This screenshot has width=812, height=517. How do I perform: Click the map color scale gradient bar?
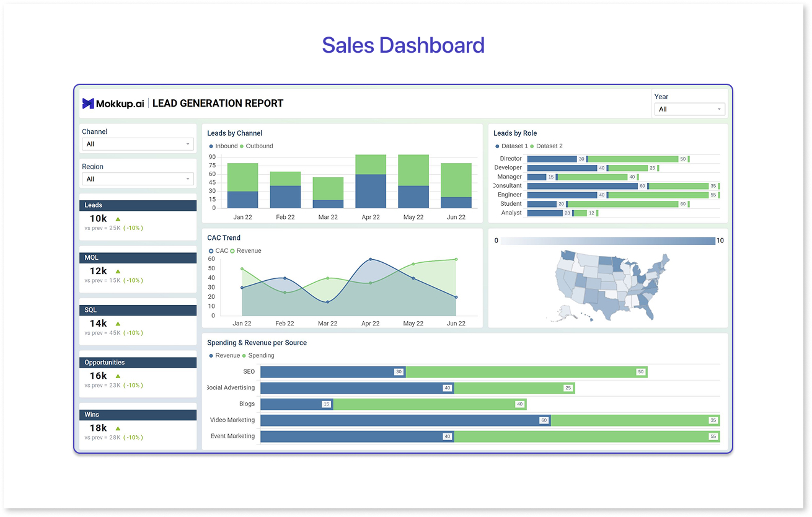click(x=607, y=241)
